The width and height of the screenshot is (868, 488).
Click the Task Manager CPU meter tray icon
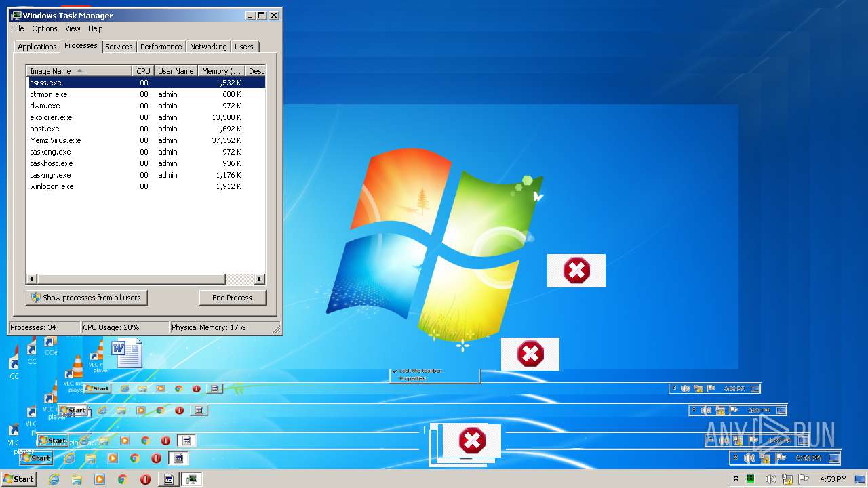751,479
